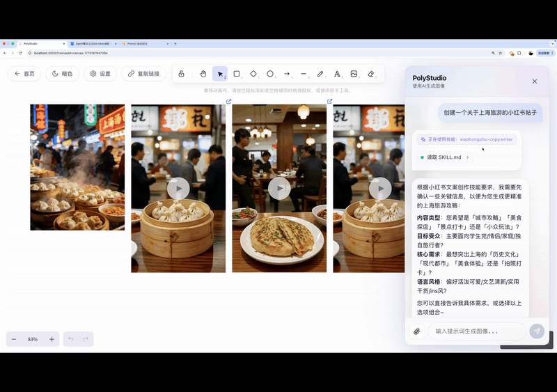
Task: Click the browser back arrow
Action: pyautogui.click(x=5, y=53)
